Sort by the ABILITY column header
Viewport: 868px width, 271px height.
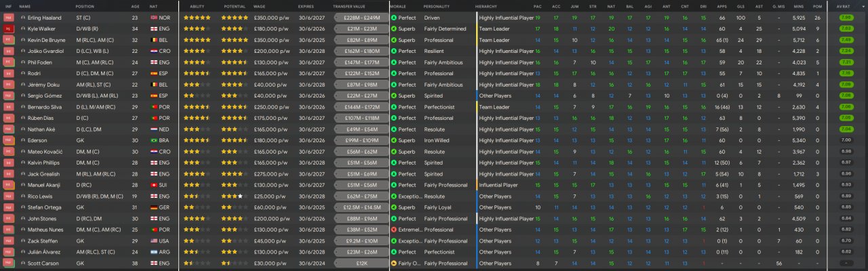[x=197, y=5]
